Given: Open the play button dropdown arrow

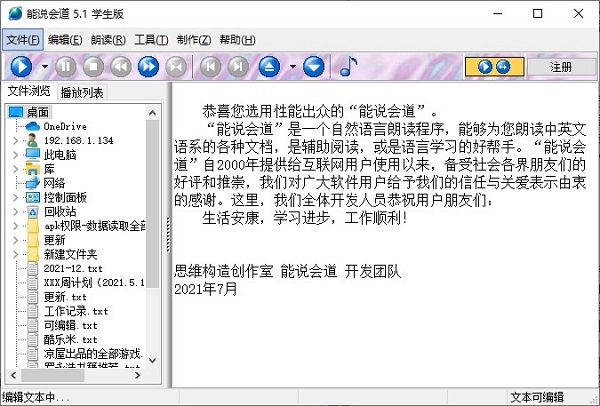Looking at the screenshot, I should pyautogui.click(x=45, y=67).
